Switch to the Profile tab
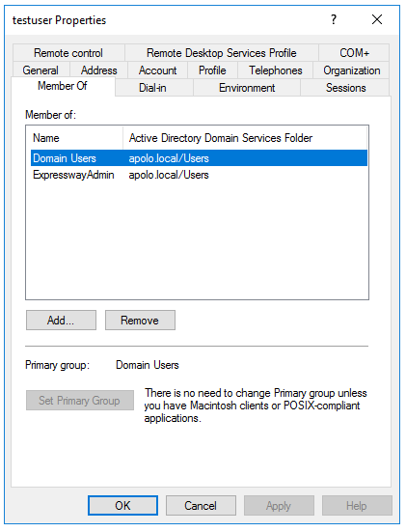The width and height of the screenshot is (406, 532). [212, 70]
